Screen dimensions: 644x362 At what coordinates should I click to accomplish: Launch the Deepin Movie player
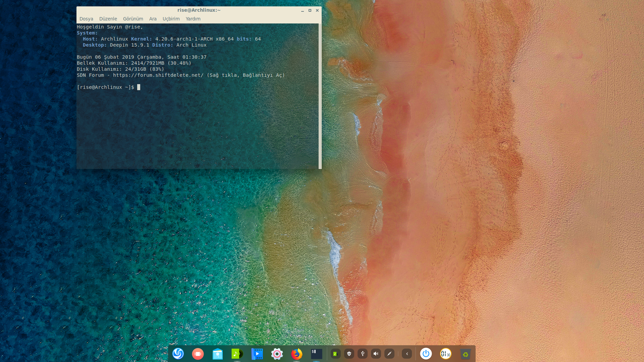pyautogui.click(x=257, y=354)
